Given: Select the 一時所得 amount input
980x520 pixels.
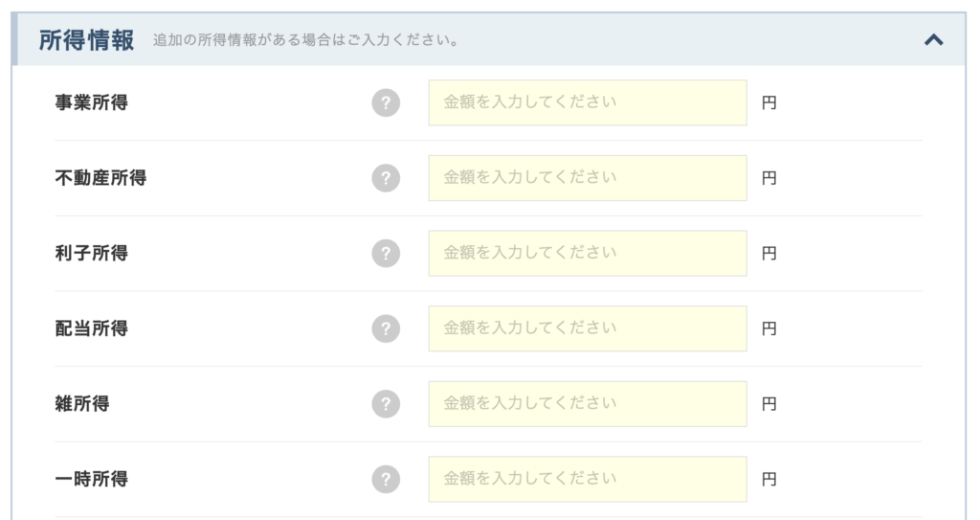Looking at the screenshot, I should [587, 479].
